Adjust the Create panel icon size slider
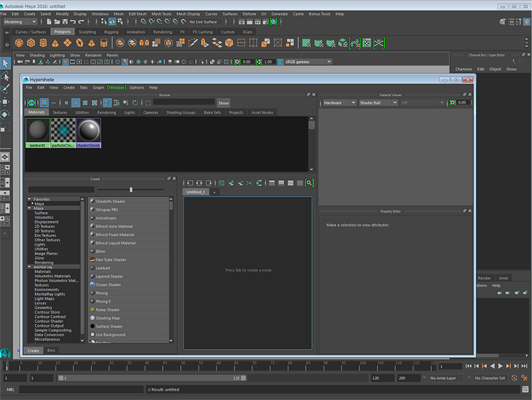The image size is (532, 400). tap(131, 189)
